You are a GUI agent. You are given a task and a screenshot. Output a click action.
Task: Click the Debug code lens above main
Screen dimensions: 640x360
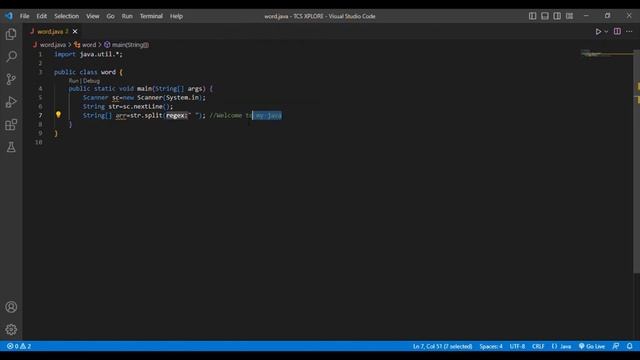91,81
